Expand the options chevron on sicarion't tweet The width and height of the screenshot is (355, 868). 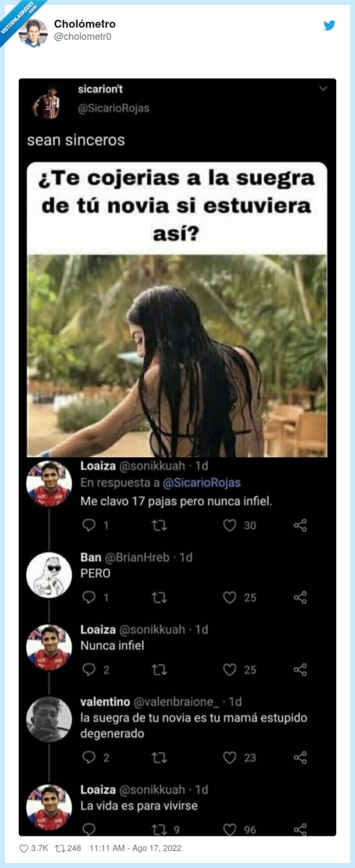click(323, 87)
